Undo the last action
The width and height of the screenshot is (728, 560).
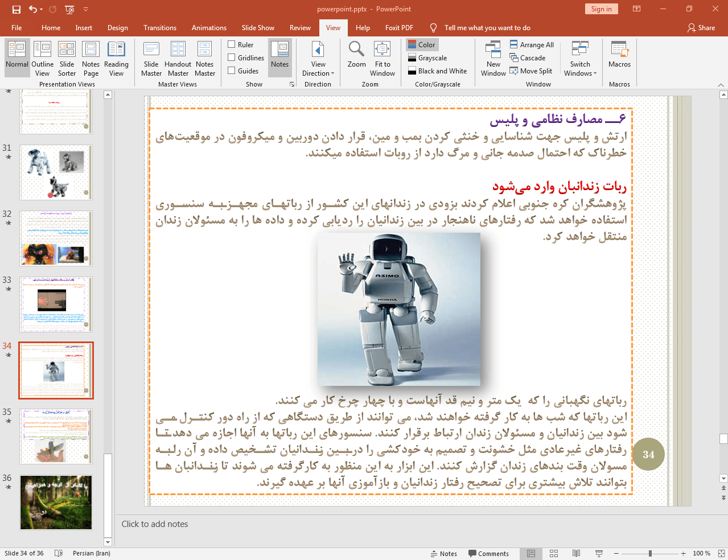click(33, 9)
